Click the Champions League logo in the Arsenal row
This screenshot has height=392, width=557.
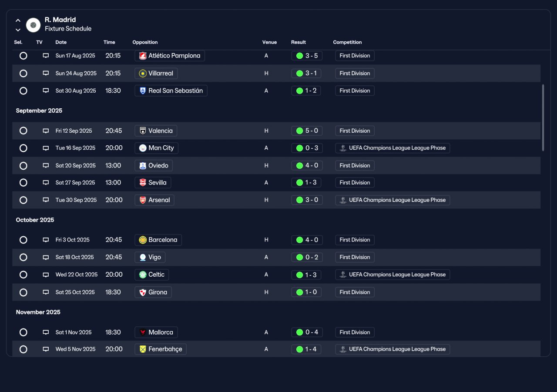point(343,200)
